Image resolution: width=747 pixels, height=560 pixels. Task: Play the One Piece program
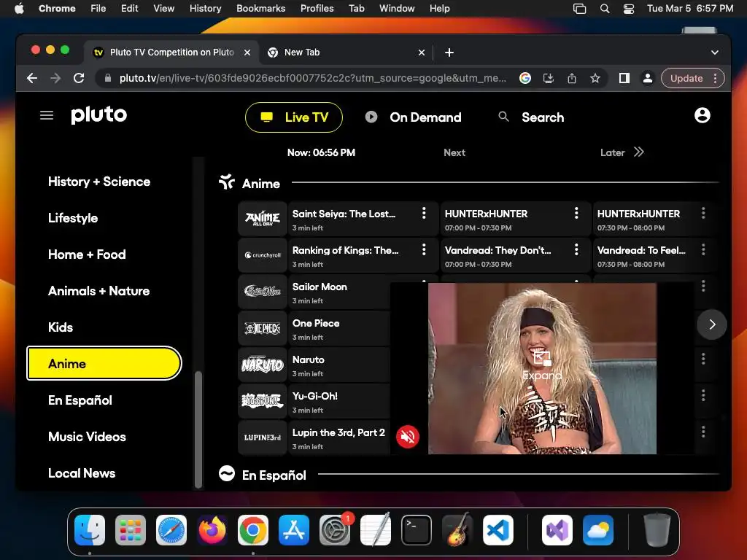tap(339, 328)
